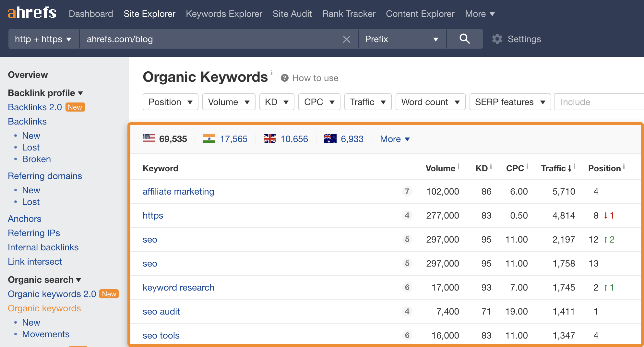This screenshot has width=644, height=347.
Task: Click the magnifying glass search button
Action: 464,39
